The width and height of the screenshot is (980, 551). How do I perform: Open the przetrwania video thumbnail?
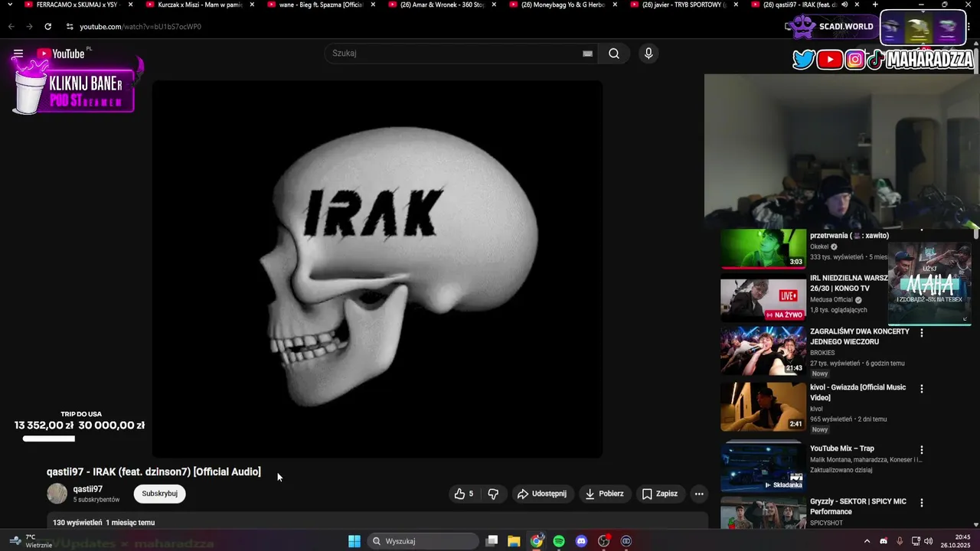(x=763, y=248)
